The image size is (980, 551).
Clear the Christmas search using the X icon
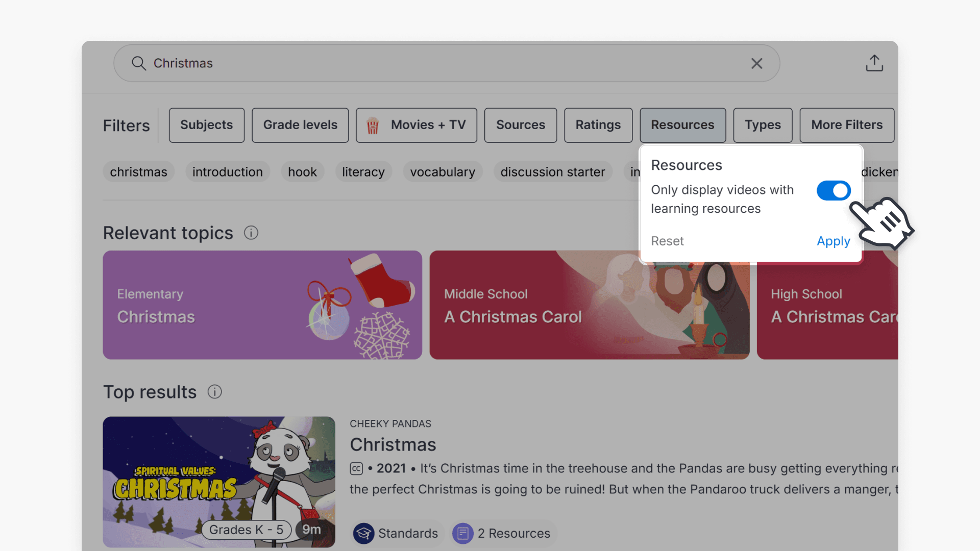click(757, 63)
